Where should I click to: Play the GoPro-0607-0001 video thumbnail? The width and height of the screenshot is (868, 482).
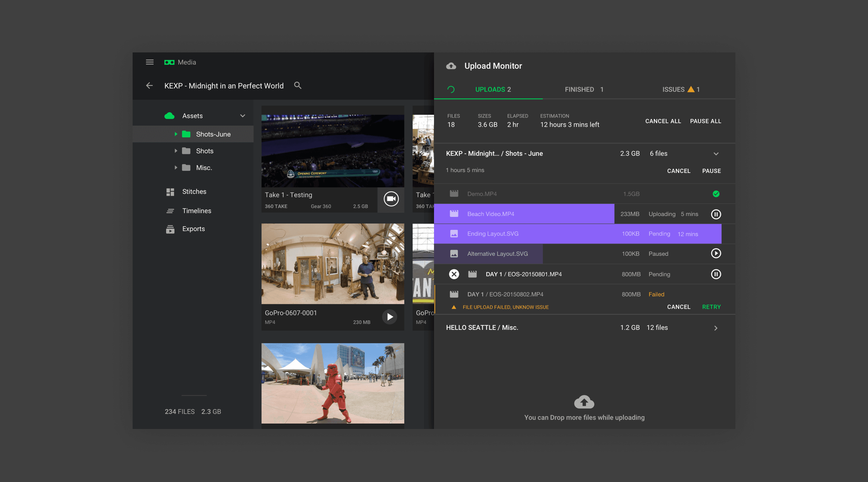[x=389, y=317]
